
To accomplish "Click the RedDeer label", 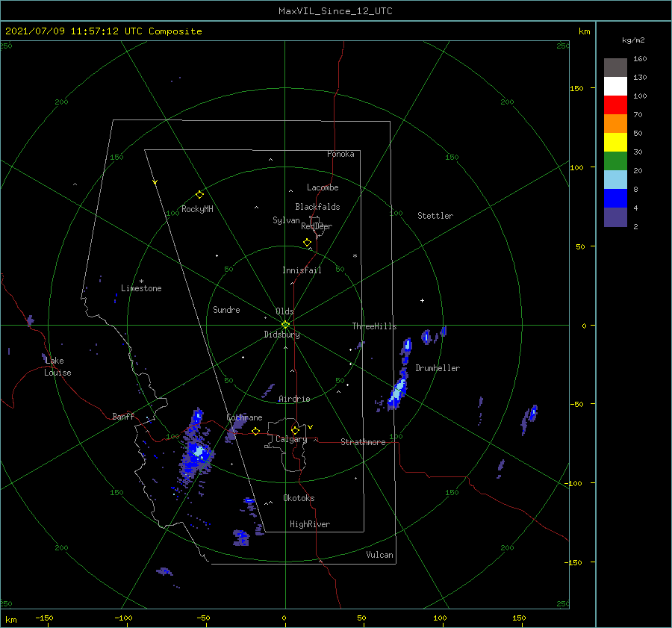I will [x=317, y=226].
